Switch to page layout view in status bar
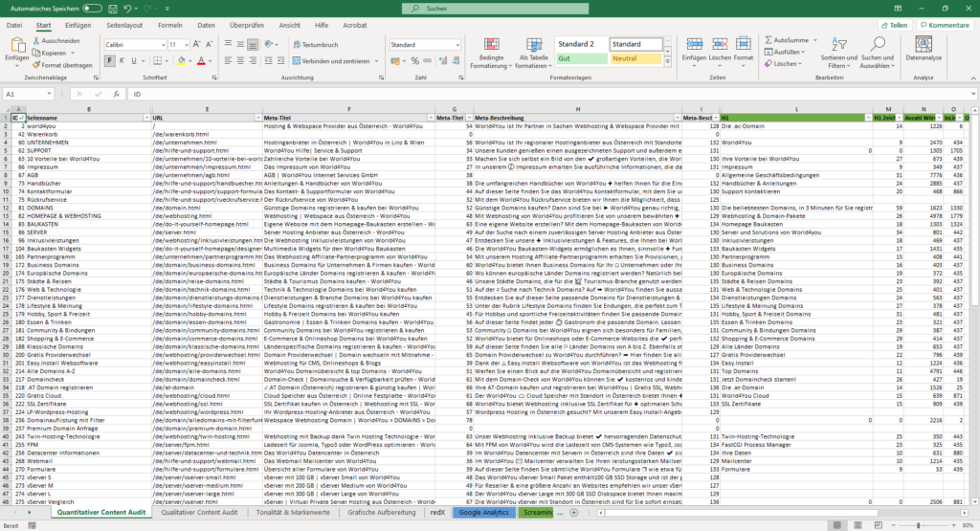Image resolution: width=980 pixels, height=531 pixels. [857, 525]
